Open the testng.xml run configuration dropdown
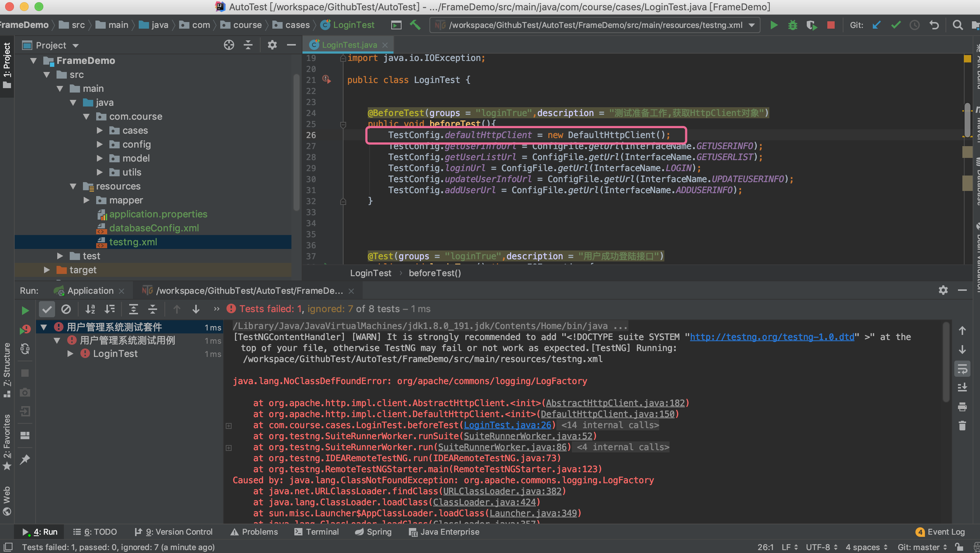The image size is (980, 553). 752,25
